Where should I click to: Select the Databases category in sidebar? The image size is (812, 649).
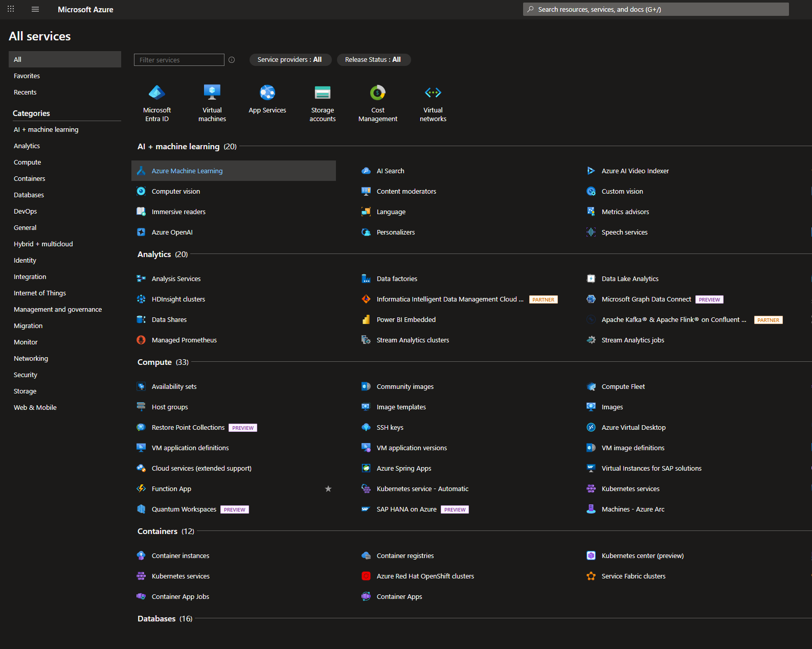pyautogui.click(x=29, y=195)
